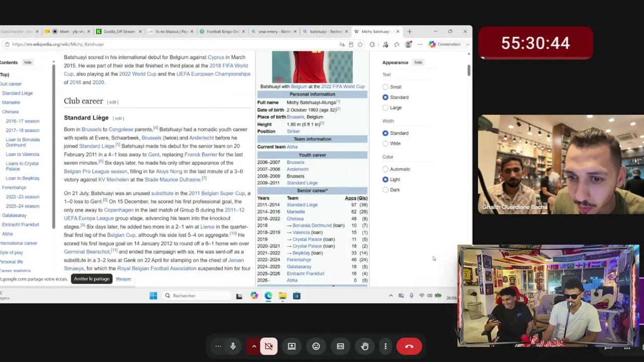The image size is (644, 362).
Task: Open the Copilot Conversation button in Edge
Action: (x=445, y=44)
